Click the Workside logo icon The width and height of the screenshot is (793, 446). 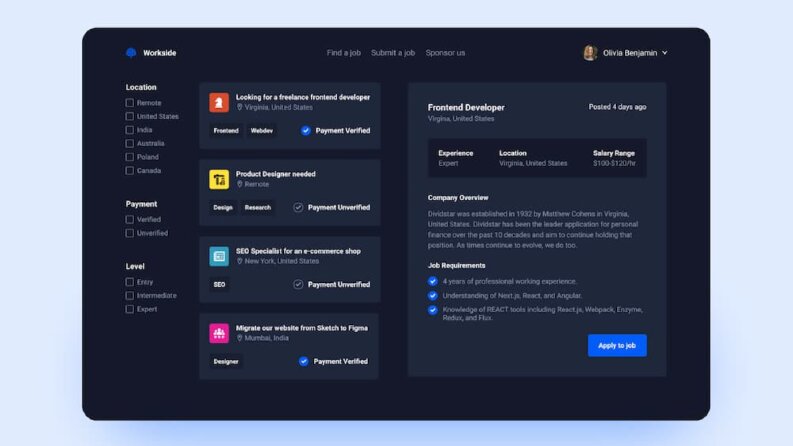click(x=131, y=53)
